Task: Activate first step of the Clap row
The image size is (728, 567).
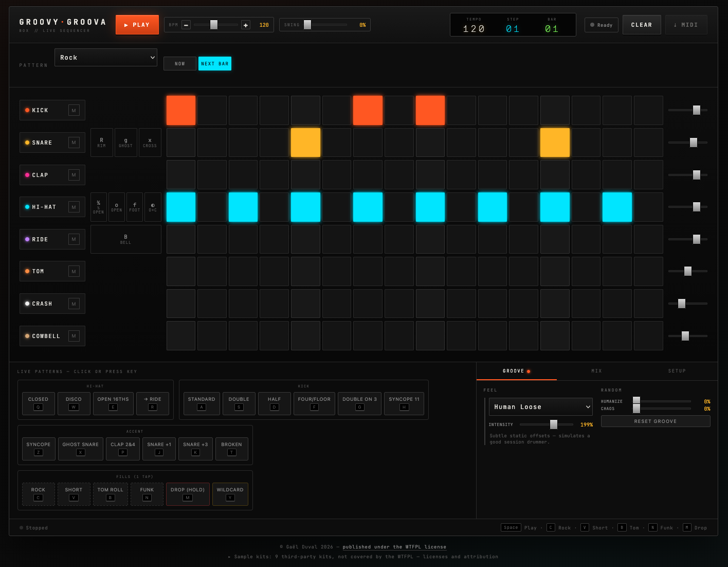Action: [x=181, y=175]
